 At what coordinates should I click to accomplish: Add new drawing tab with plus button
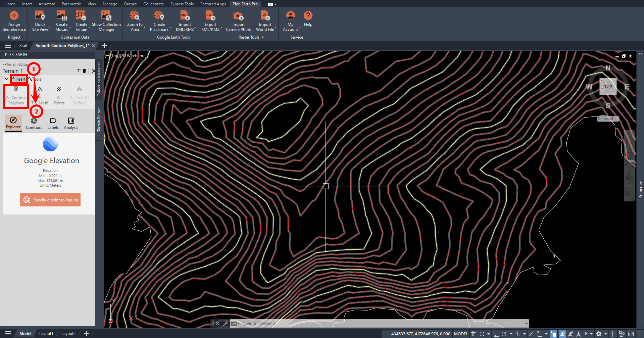click(104, 46)
